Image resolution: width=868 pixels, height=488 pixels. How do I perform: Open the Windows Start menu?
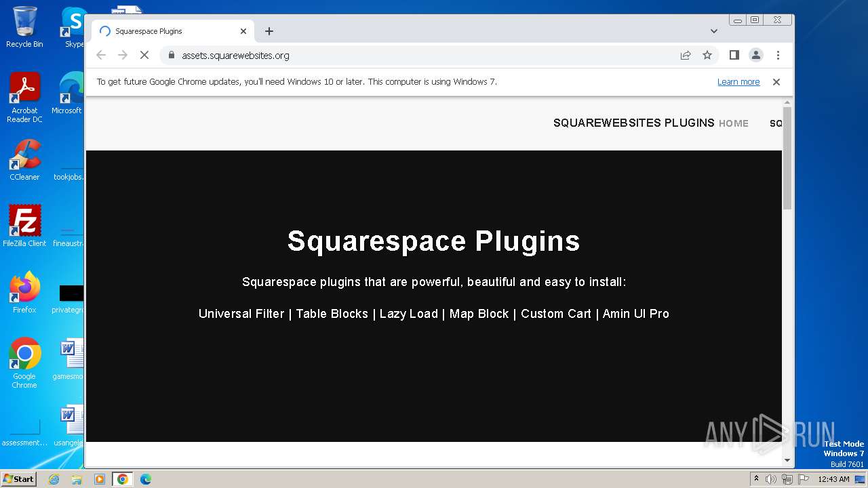point(18,479)
